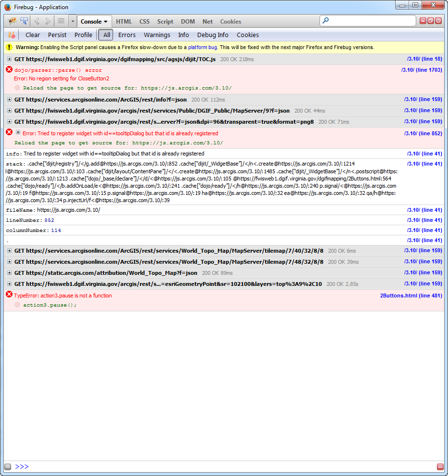Select fileName value https://js.arcgis.com/3.10/
This screenshot has height=476, width=448.
(x=69, y=210)
